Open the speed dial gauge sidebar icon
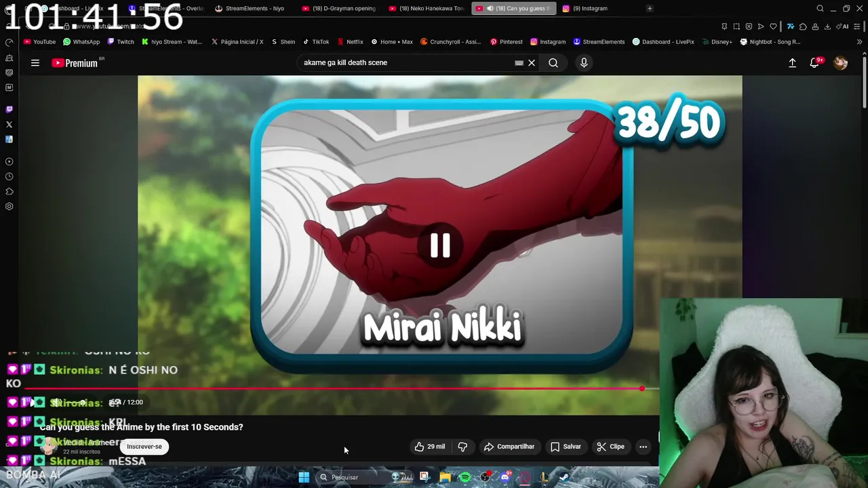Screen dimensions: 868x488 (9, 42)
